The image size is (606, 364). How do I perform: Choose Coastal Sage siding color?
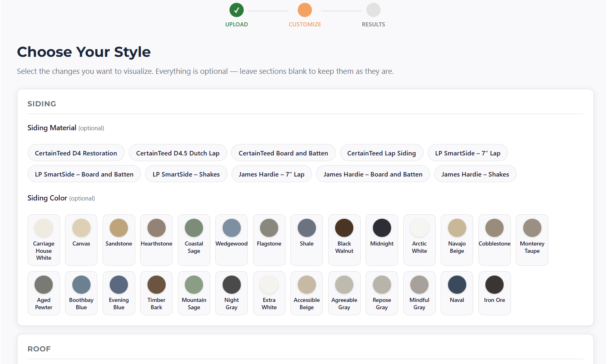194,240
